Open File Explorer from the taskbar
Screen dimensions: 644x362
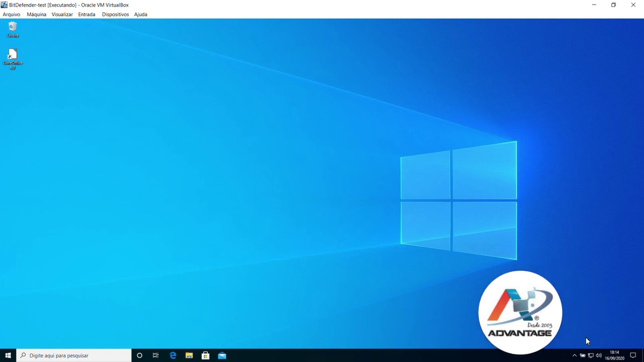click(189, 355)
